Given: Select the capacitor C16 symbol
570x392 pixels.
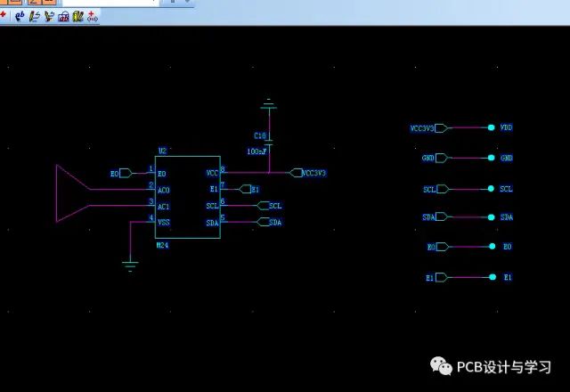Looking at the screenshot, I should click(x=269, y=143).
